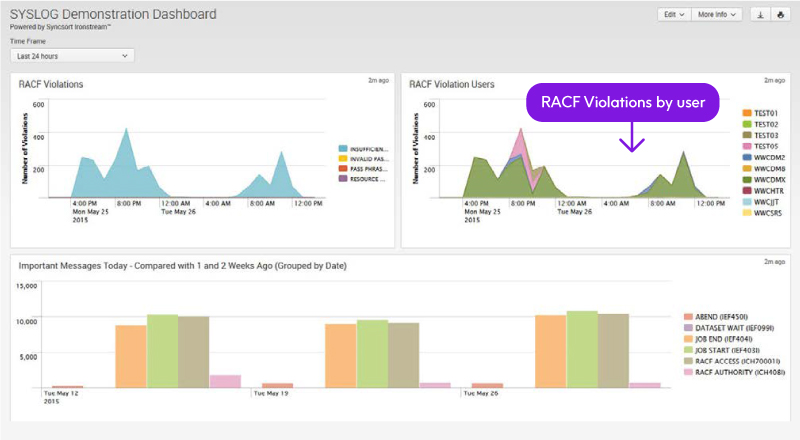Open the Last 24 hours time frame dropdown
This screenshot has width=800, height=440.
[72, 56]
